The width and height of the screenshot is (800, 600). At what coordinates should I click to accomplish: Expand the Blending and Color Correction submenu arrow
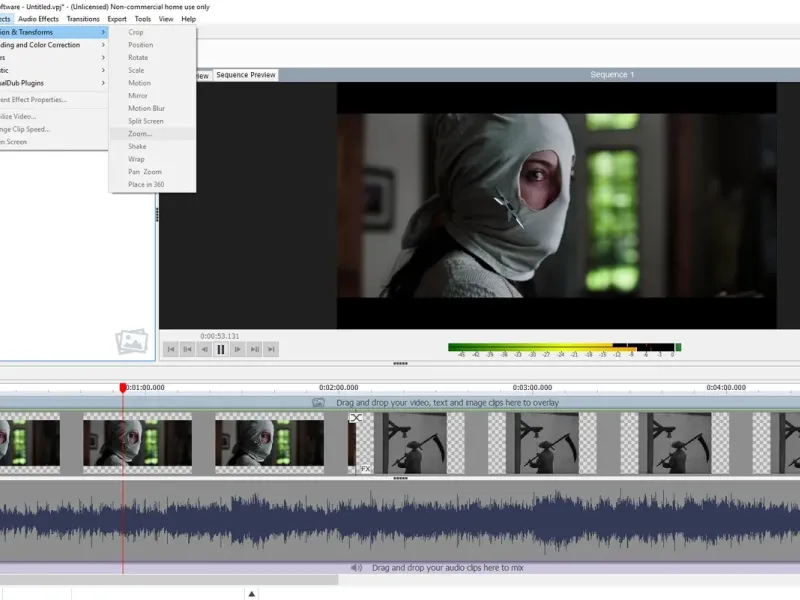pyautogui.click(x=103, y=45)
